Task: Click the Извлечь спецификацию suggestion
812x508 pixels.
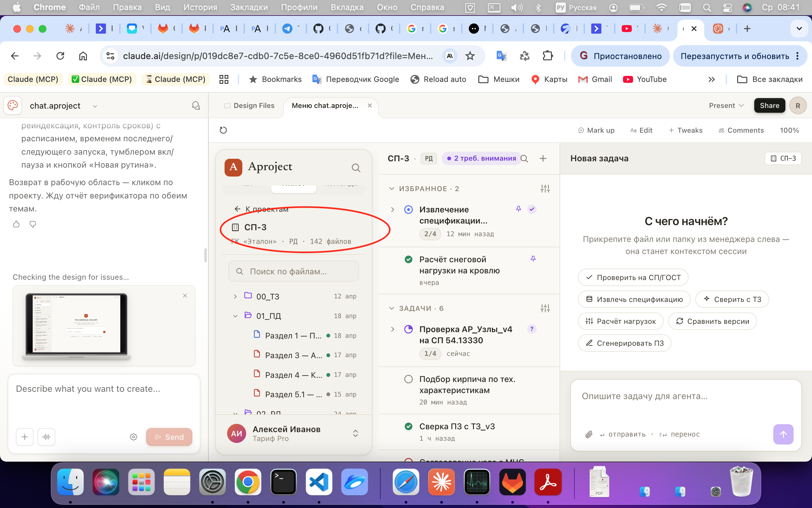Action: 634,299
